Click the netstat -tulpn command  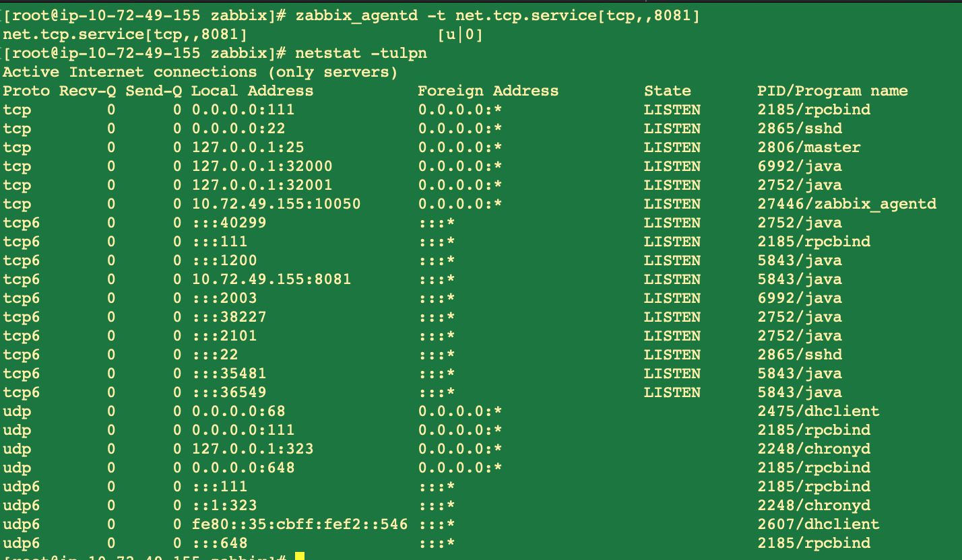[x=360, y=53]
